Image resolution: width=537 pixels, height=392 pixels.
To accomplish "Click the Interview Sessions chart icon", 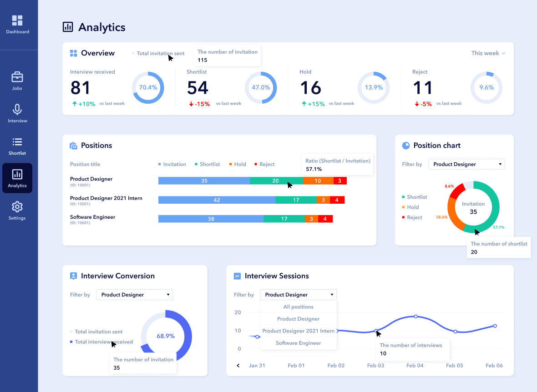I will coord(237,276).
